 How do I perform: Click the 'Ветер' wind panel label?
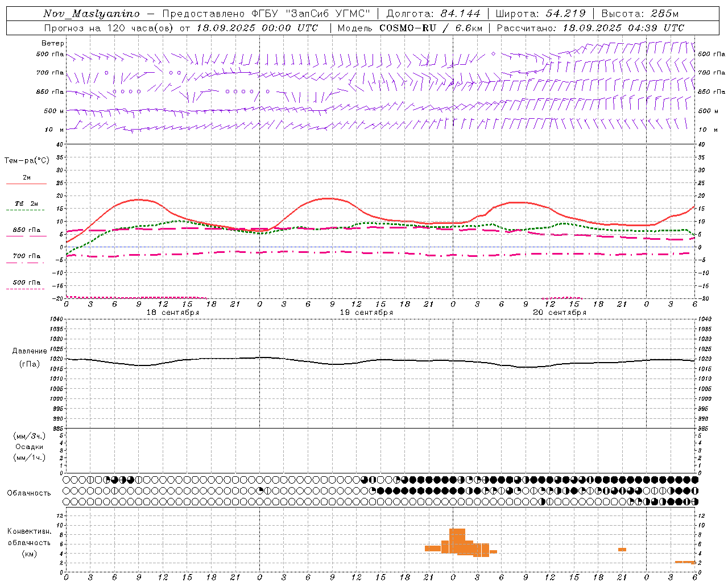click(x=53, y=43)
